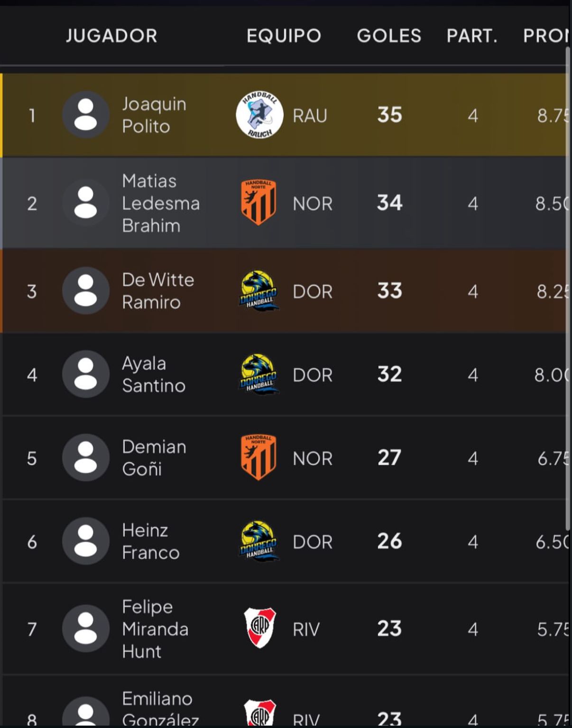572x728 pixels.
Task: Click the RIV team abbreviation in row 7
Action: pos(306,629)
